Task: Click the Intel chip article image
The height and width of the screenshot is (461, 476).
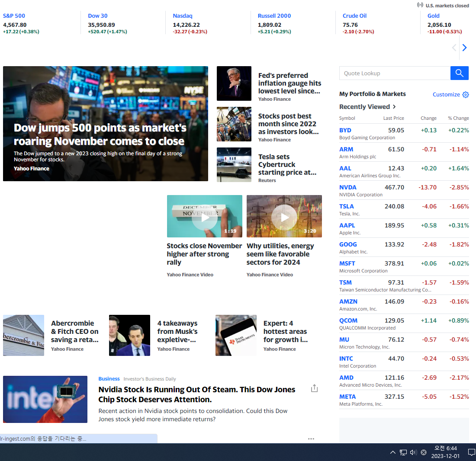Action: click(x=45, y=400)
